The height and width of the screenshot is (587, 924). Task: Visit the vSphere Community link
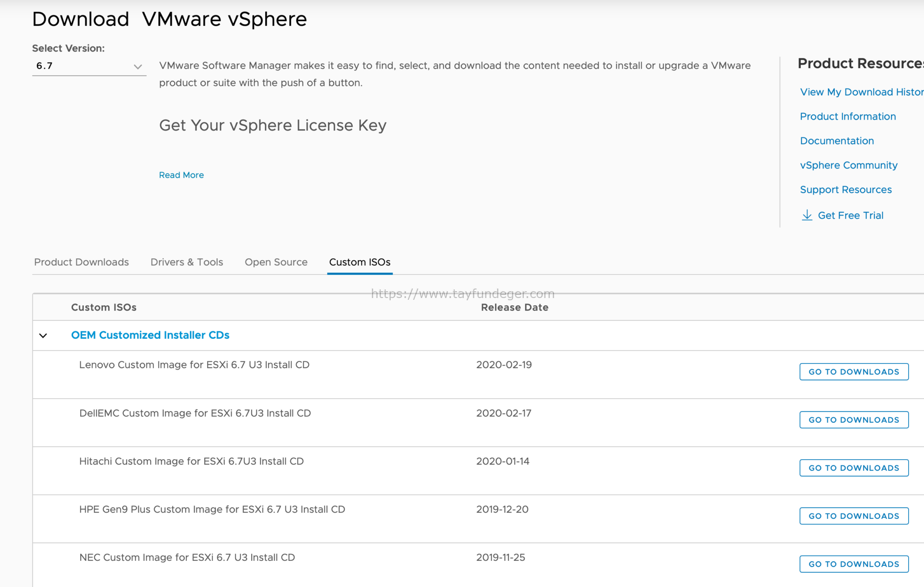pos(849,165)
